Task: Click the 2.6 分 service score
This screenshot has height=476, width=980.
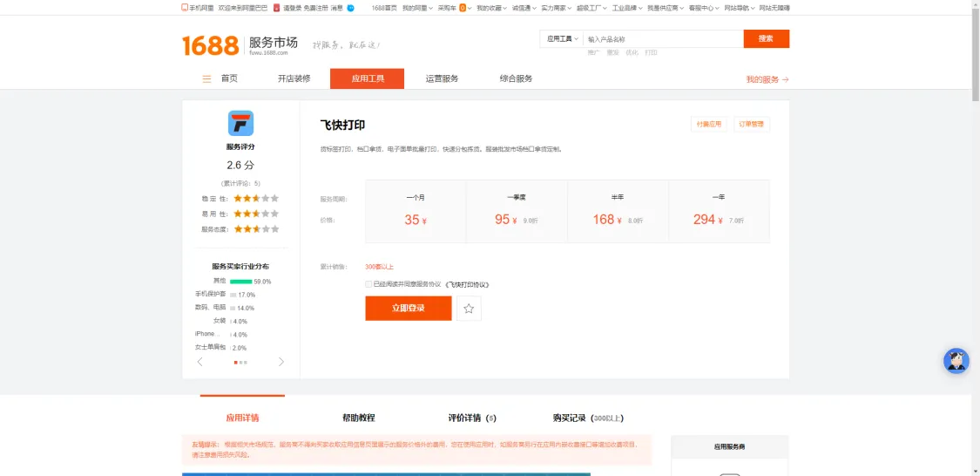Action: pos(240,166)
